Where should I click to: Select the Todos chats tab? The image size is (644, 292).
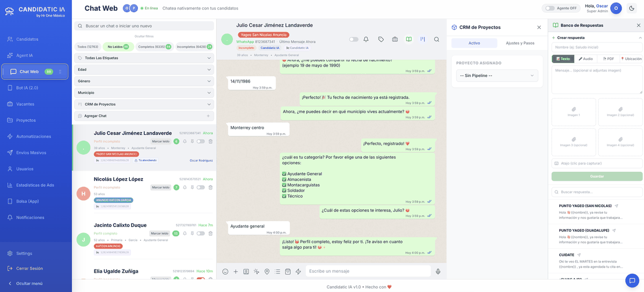tap(88, 47)
